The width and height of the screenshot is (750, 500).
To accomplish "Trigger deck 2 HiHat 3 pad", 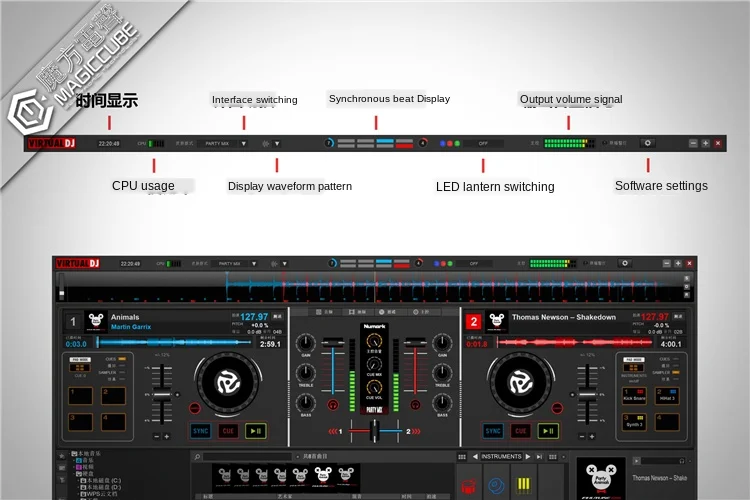I will point(667,396).
